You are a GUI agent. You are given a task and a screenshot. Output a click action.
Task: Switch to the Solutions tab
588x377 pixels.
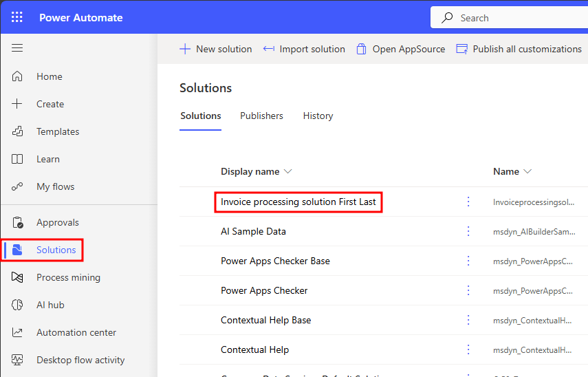click(201, 116)
